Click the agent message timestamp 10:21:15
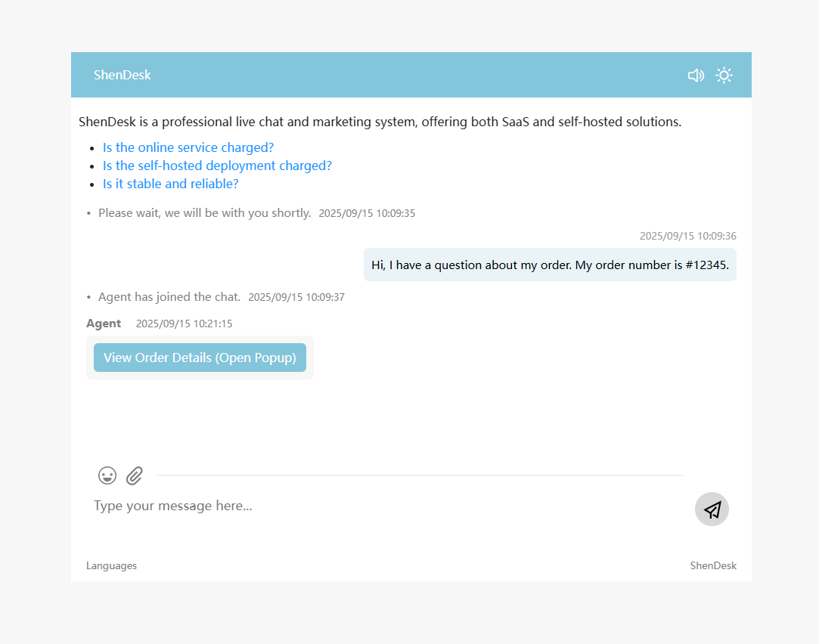819x644 pixels. point(184,324)
